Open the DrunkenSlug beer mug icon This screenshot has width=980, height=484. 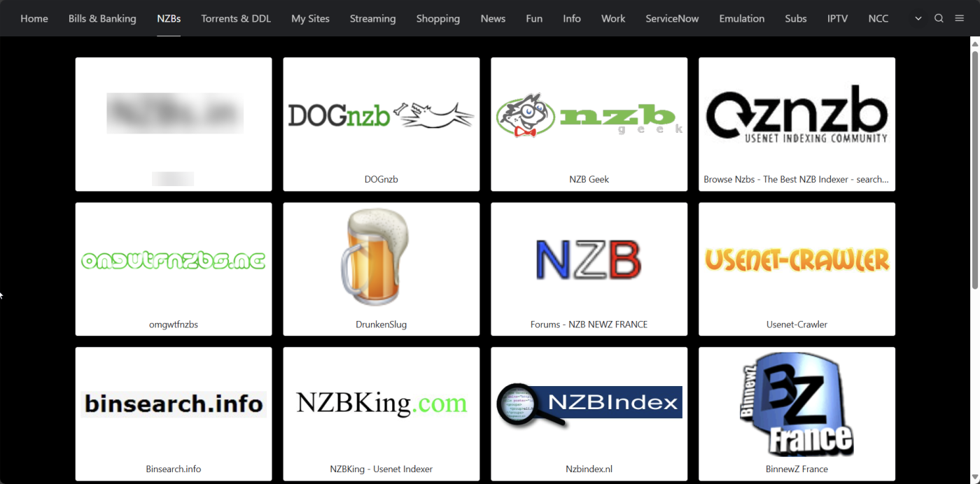376,257
